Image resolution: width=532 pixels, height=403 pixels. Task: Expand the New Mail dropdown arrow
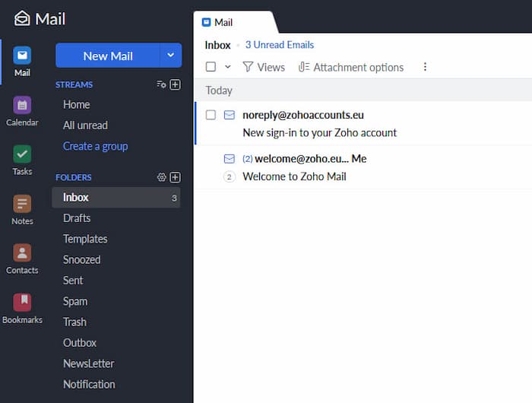coord(171,56)
